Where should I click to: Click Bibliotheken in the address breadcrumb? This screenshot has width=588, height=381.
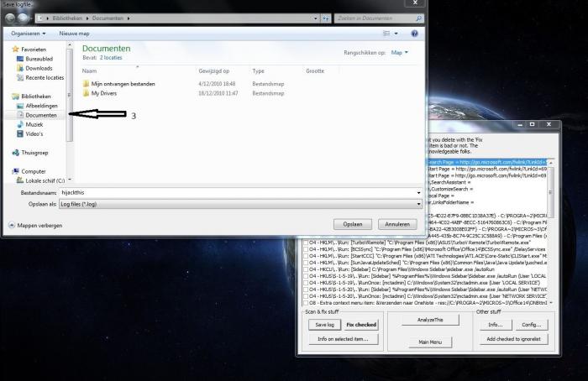click(x=67, y=18)
